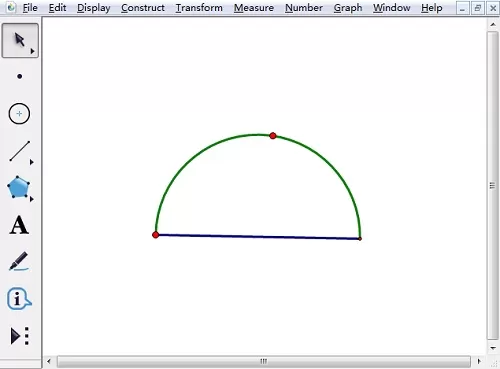Image resolution: width=500 pixels, height=369 pixels.
Task: Open the Help menu
Action: (432, 8)
